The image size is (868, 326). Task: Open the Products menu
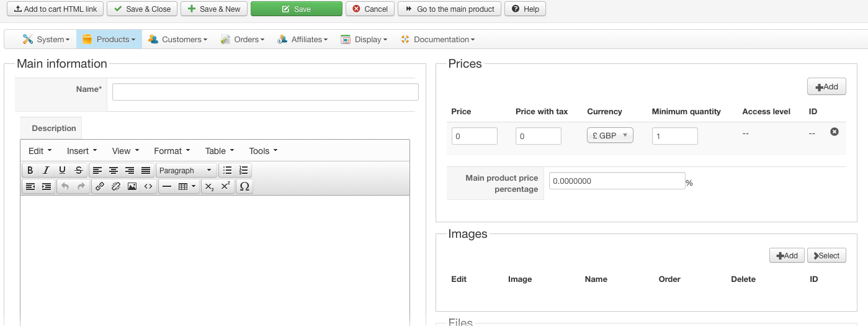click(109, 39)
